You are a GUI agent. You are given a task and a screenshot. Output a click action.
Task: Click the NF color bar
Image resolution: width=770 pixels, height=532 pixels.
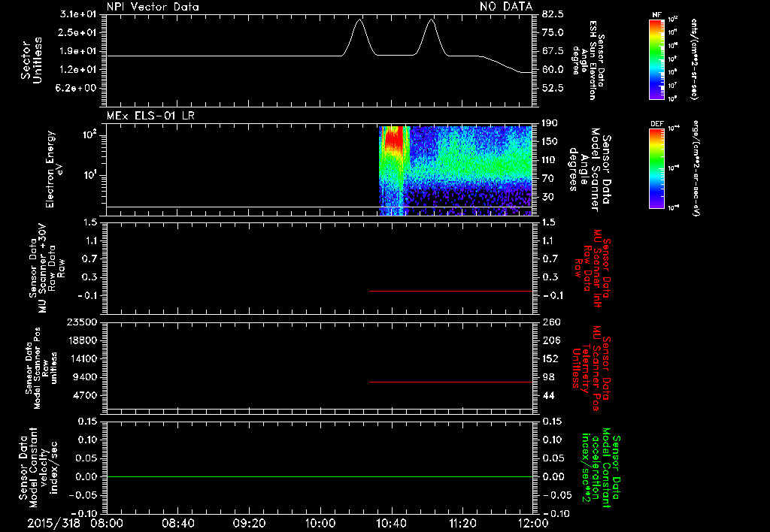pos(656,59)
